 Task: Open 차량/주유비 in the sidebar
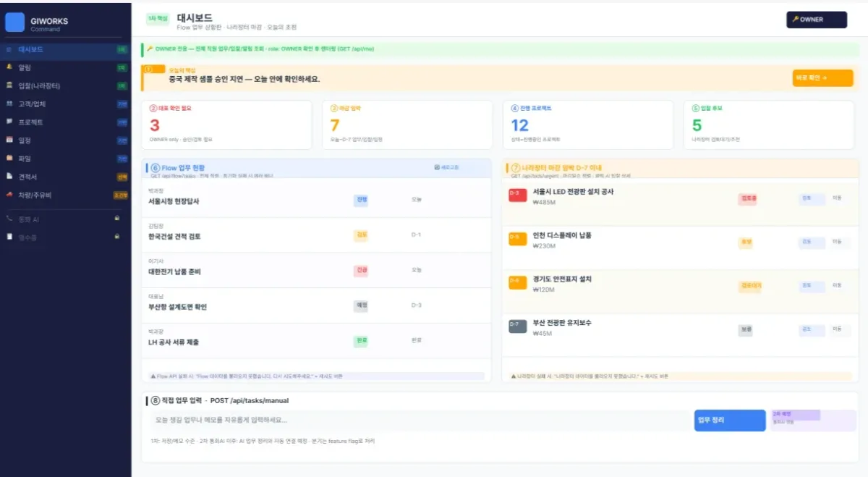(x=66, y=195)
